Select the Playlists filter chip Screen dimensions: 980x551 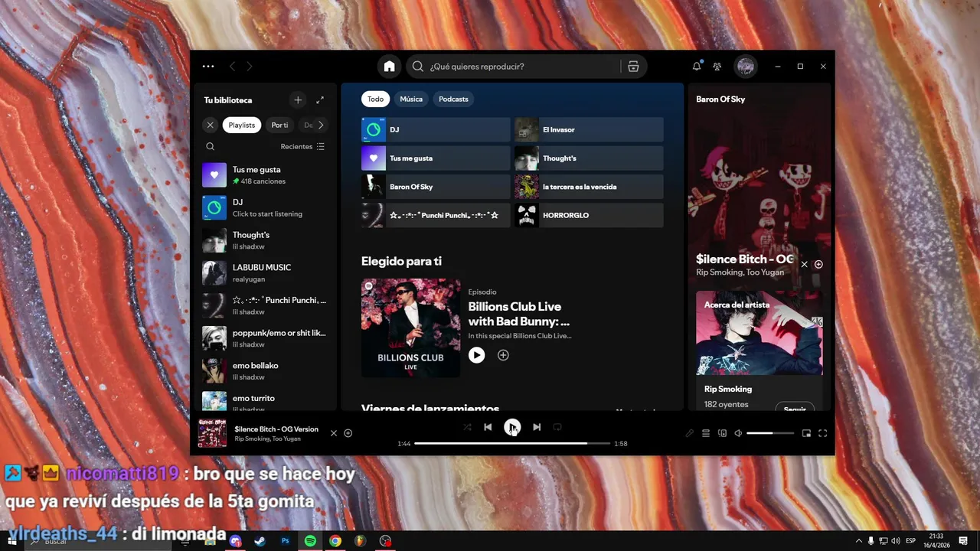pyautogui.click(x=242, y=125)
